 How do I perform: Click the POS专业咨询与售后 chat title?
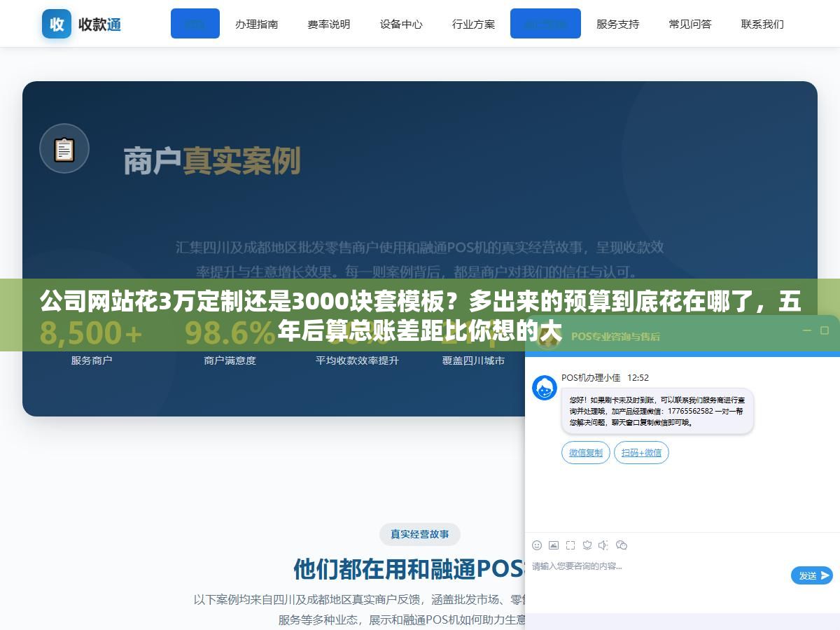[x=615, y=336]
